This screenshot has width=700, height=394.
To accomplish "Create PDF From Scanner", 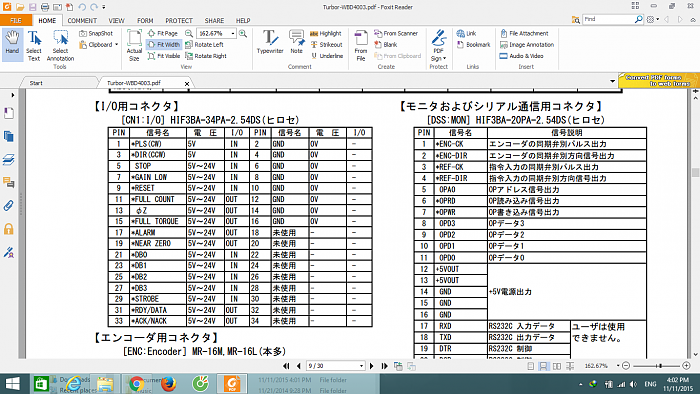I will coord(396,33).
